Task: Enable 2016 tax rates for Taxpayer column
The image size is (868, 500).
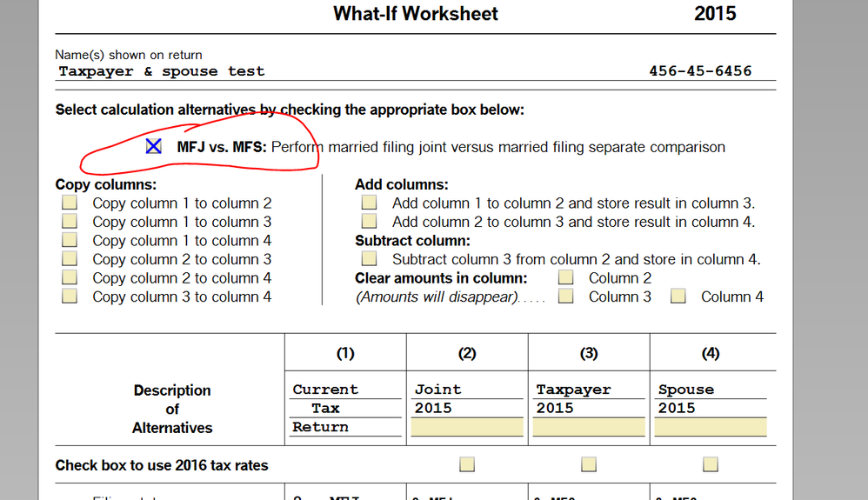Action: [x=589, y=464]
